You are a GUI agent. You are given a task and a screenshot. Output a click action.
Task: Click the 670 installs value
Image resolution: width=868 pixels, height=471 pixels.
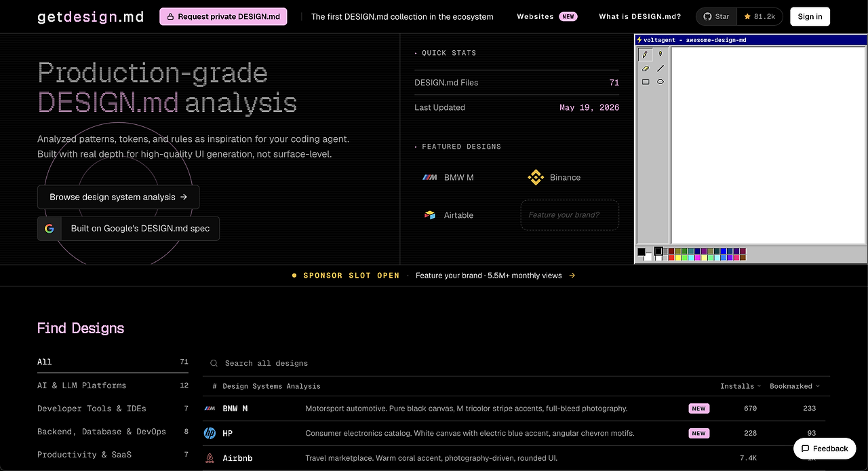tap(749, 409)
